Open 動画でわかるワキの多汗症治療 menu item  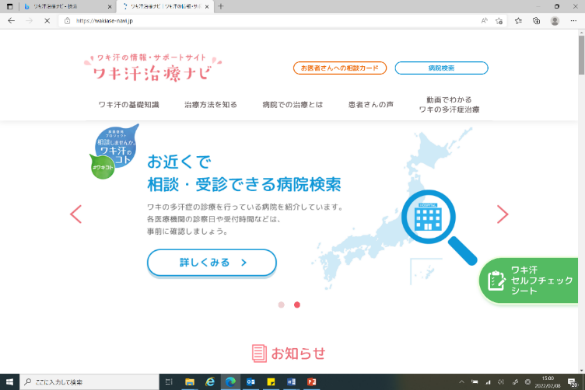pyautogui.click(x=449, y=104)
